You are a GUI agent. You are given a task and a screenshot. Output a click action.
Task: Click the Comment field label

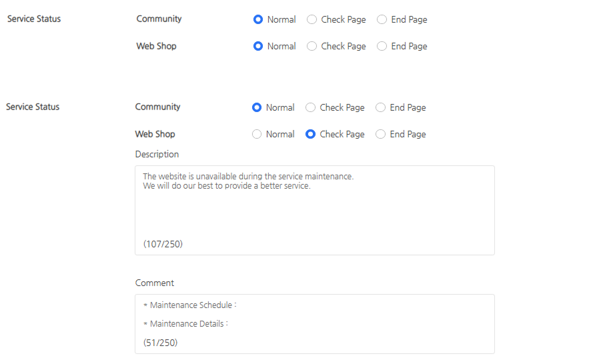click(x=154, y=283)
